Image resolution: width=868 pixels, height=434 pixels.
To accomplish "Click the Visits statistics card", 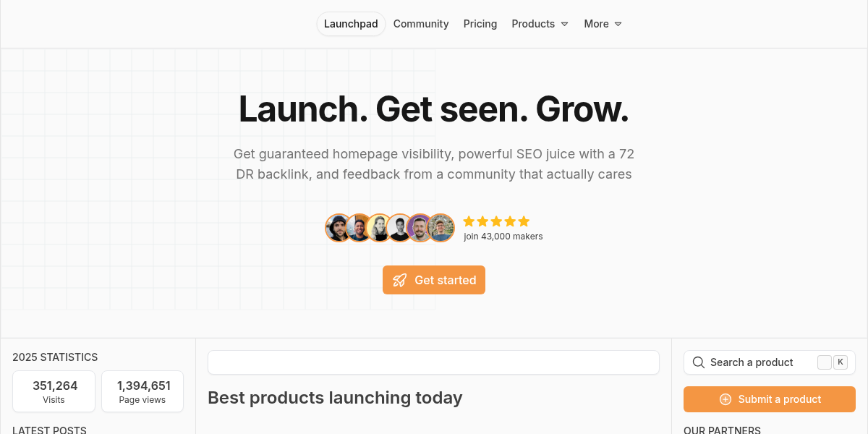I will click(x=54, y=391).
